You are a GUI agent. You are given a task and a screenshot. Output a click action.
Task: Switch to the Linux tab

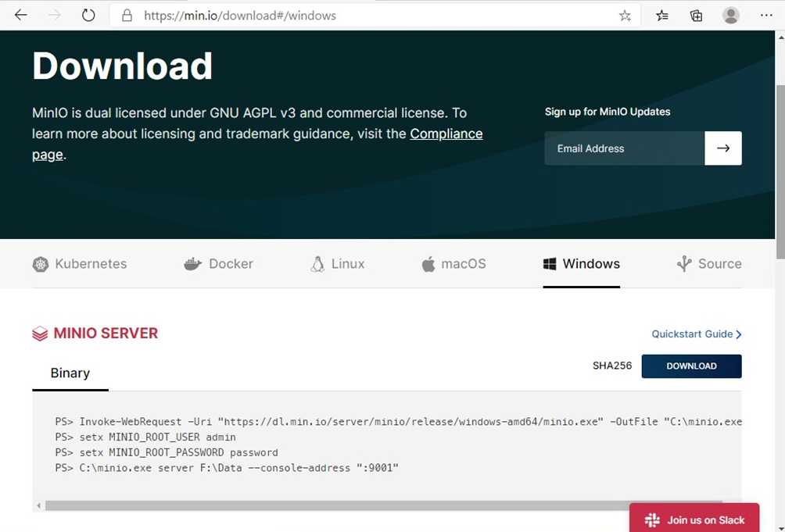tap(338, 263)
